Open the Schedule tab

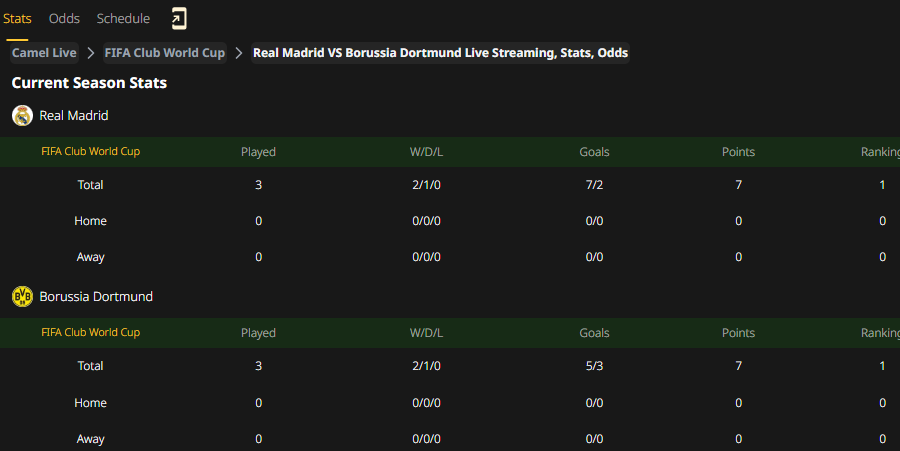click(123, 18)
